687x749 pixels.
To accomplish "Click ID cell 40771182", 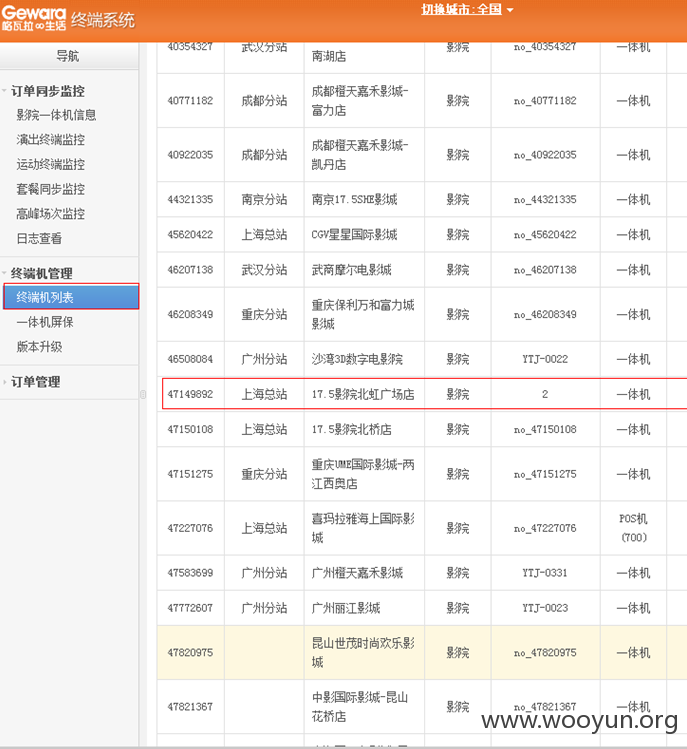I will pyautogui.click(x=190, y=101).
